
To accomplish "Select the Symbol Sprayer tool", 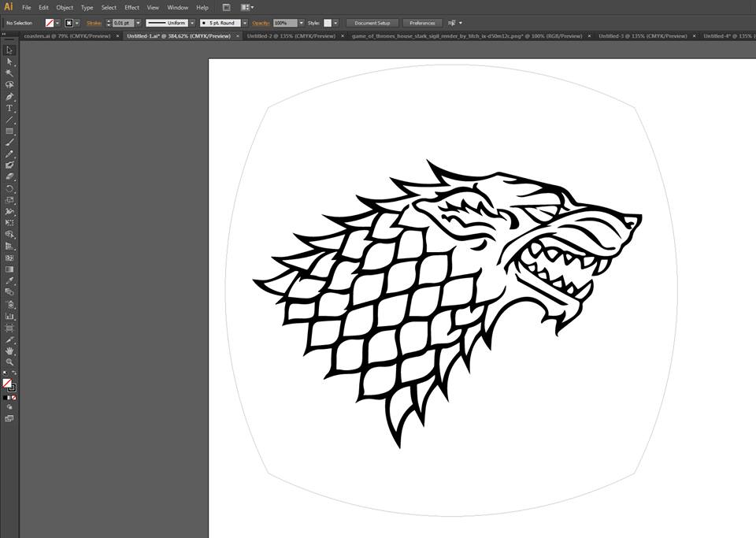I will [x=9, y=305].
